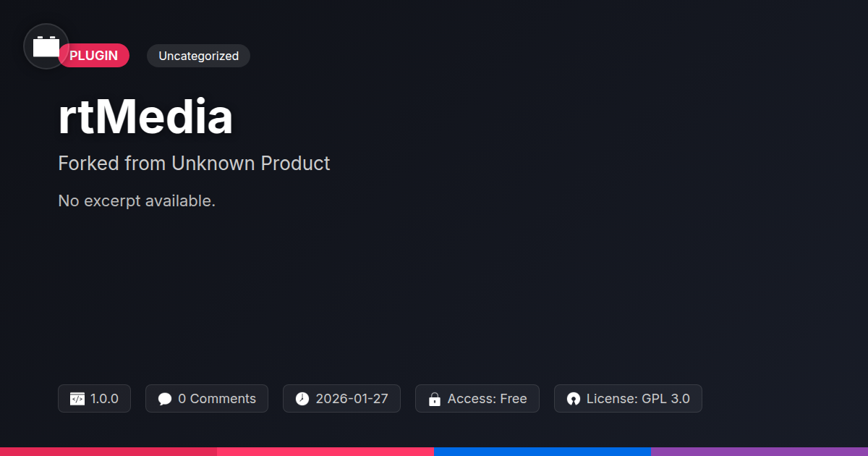
Task: Click the 2026-01-27 date label
Action: point(352,399)
